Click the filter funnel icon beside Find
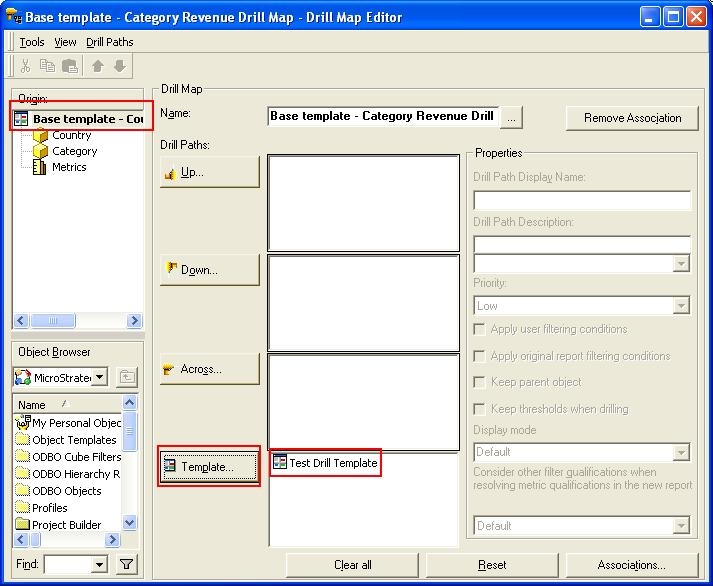 126,565
